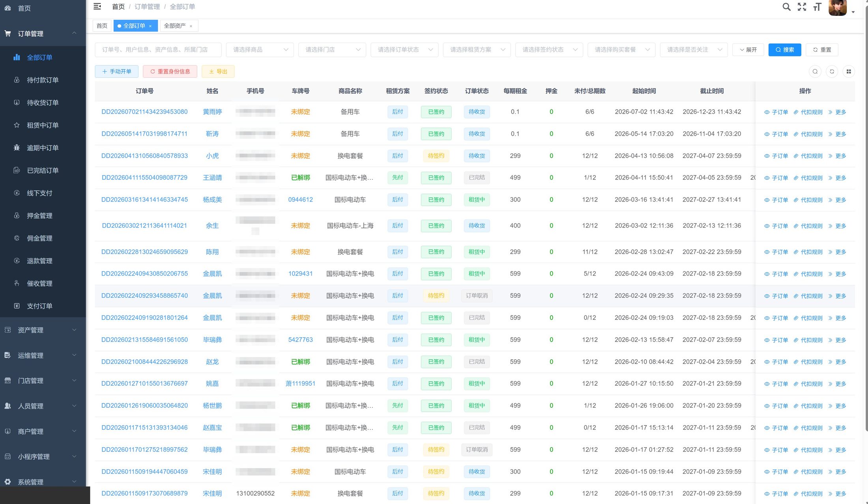The height and width of the screenshot is (504, 868).
Task: Open the 请选择商品 dropdown
Action: pyautogui.click(x=260, y=50)
